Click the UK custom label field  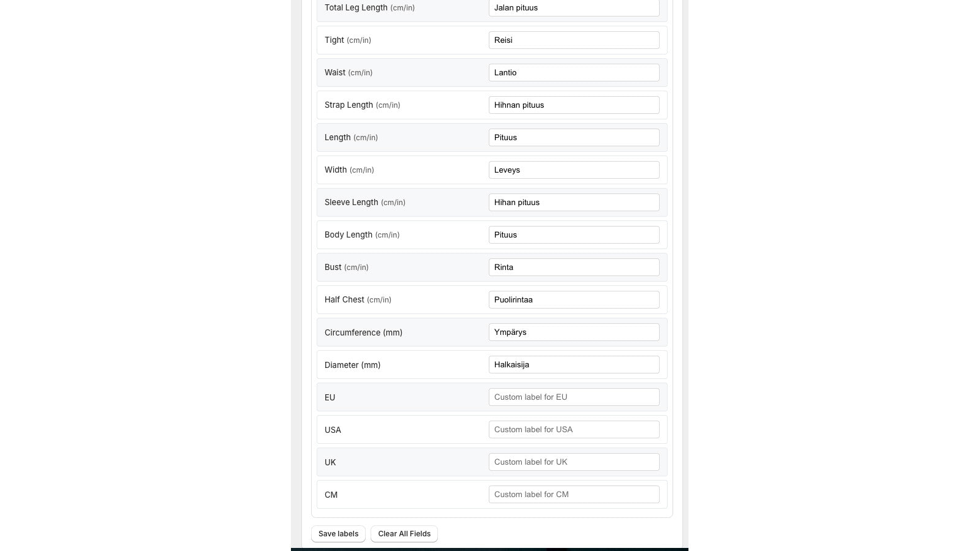[573, 462]
